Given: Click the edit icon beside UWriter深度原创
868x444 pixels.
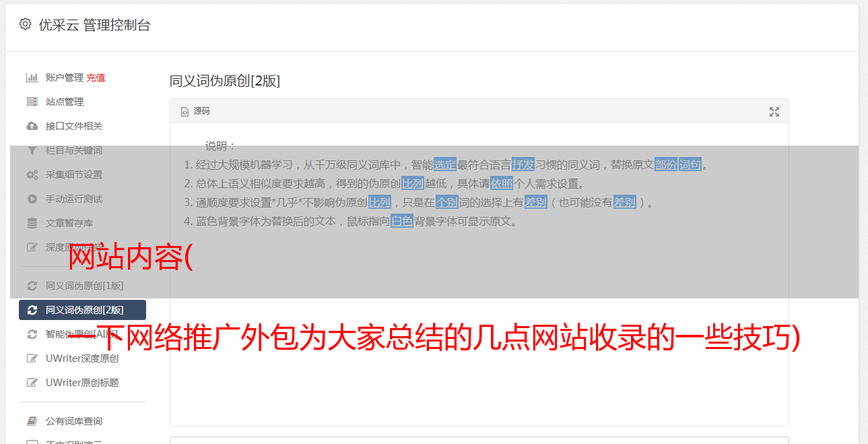Looking at the screenshot, I should (x=32, y=358).
